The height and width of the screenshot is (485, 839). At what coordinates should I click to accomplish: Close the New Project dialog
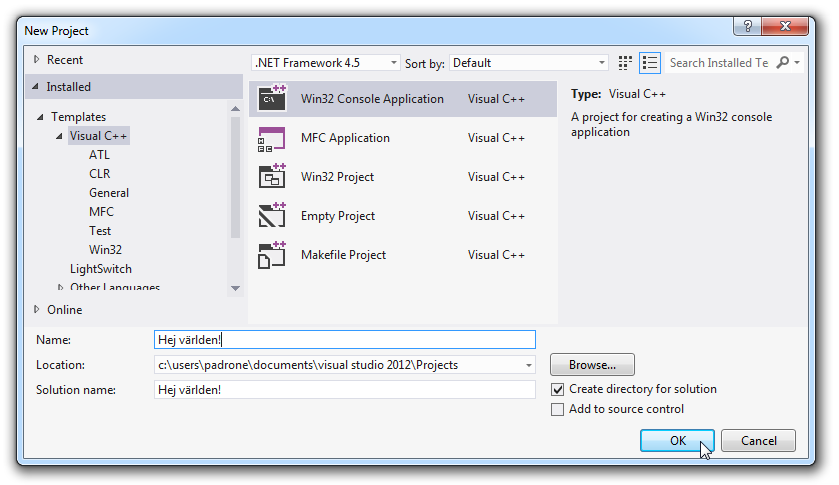[785, 26]
